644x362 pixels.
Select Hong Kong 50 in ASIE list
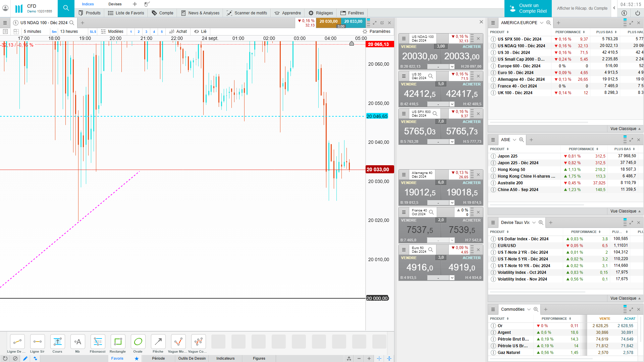click(x=511, y=170)
